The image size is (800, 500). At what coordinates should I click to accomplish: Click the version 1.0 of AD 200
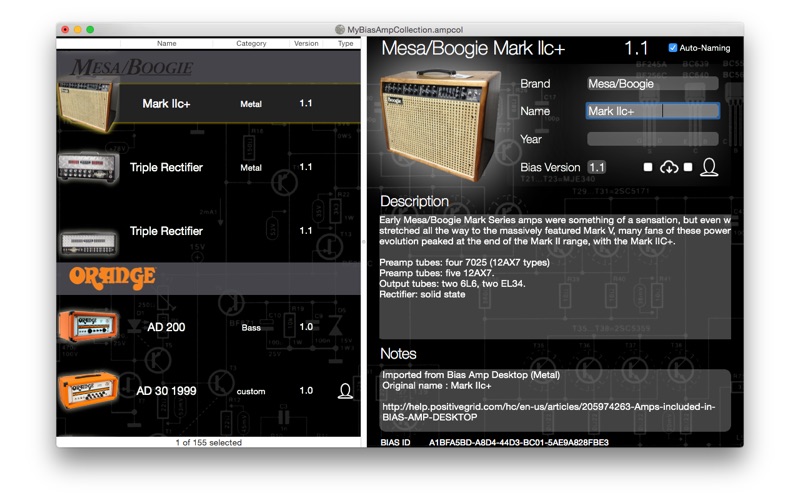pyautogui.click(x=306, y=327)
